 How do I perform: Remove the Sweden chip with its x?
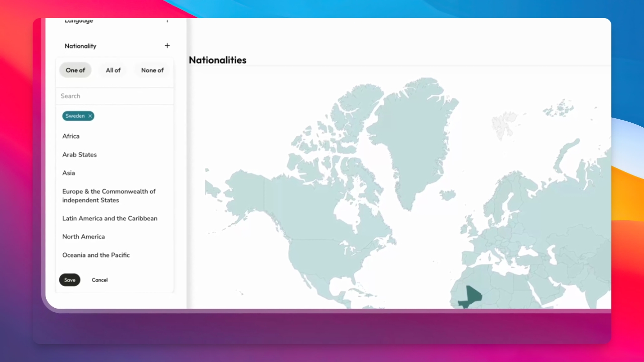pyautogui.click(x=90, y=116)
